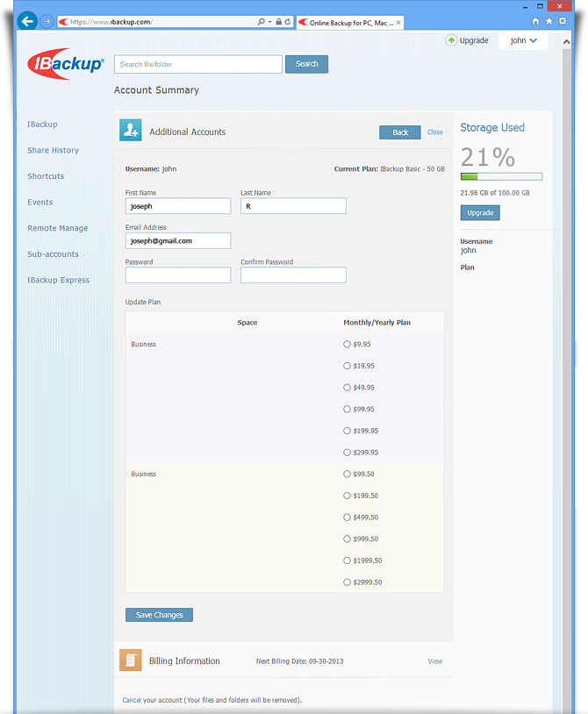Click the Upgrade button under storage
This screenshot has height=714, width=588.
480,212
